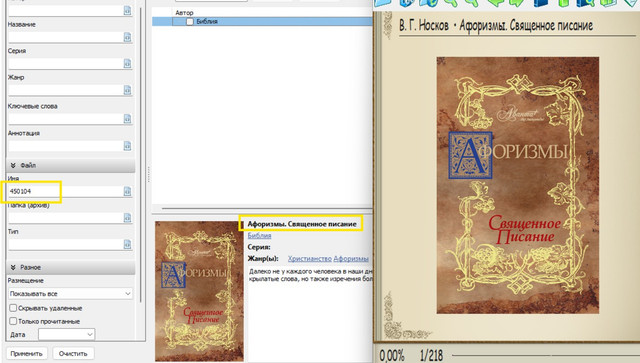Viewport: 640px width, 363px height.
Task: Click the Очистить button
Action: 73,354
